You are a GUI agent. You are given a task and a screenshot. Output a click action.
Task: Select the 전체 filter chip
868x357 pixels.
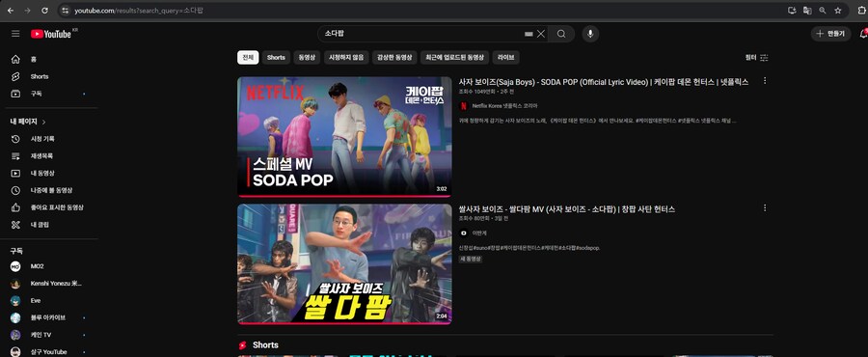[x=248, y=58]
